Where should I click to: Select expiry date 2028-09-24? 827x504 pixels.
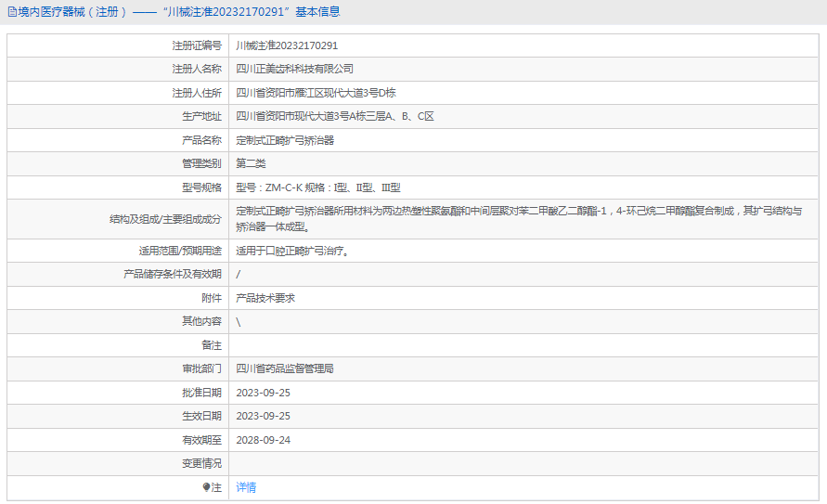(264, 440)
